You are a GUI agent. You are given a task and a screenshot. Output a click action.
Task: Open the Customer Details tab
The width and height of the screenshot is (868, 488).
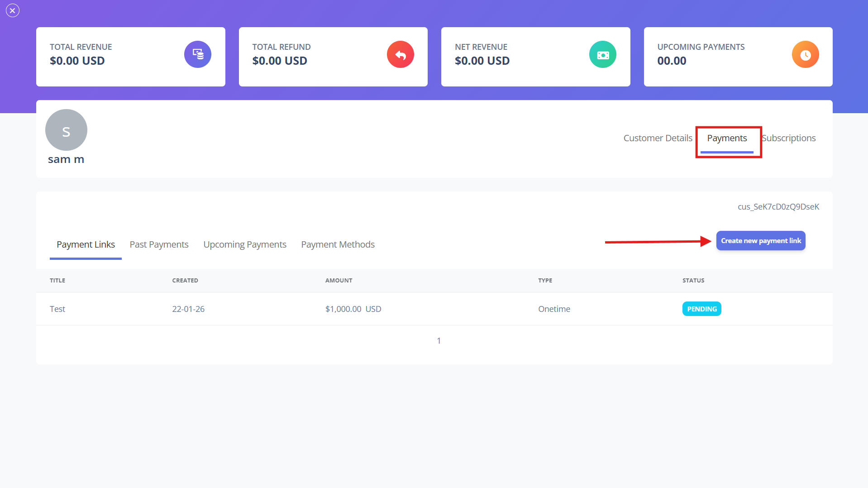658,138
